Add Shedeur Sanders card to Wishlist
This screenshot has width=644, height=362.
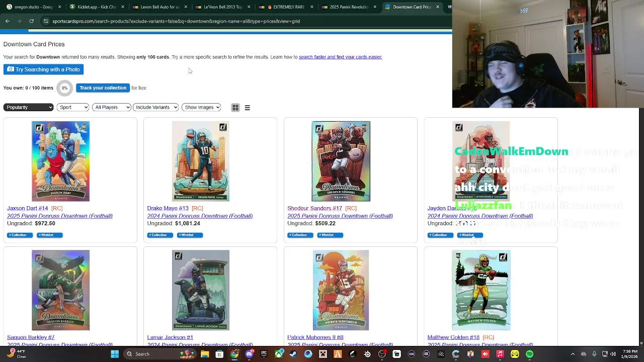tap(330, 235)
